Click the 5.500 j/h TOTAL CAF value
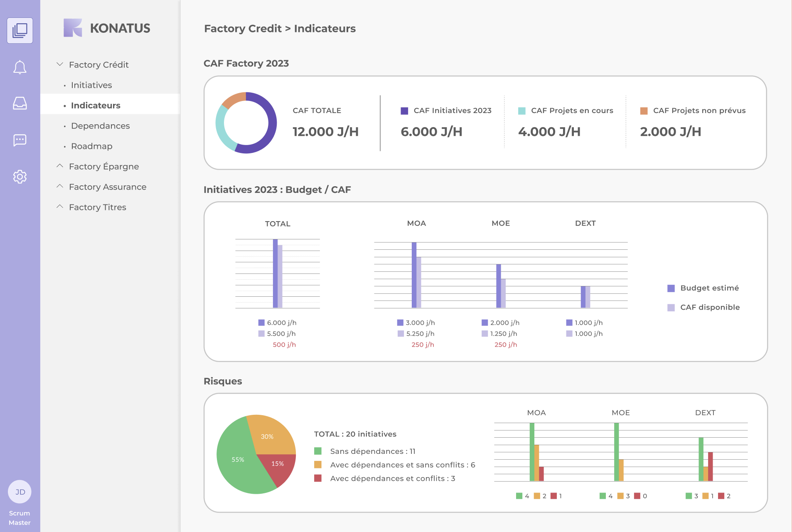 click(281, 334)
